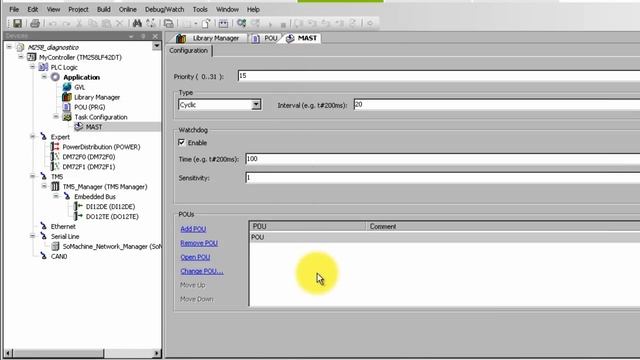Click the Undo toolbar icon

click(x=53, y=24)
